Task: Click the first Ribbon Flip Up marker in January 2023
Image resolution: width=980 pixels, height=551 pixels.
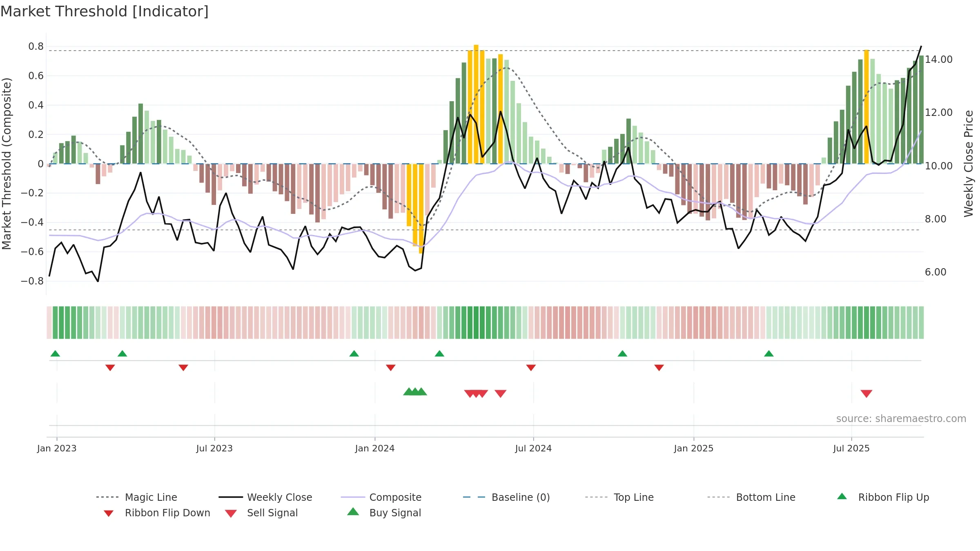Action: click(x=55, y=353)
